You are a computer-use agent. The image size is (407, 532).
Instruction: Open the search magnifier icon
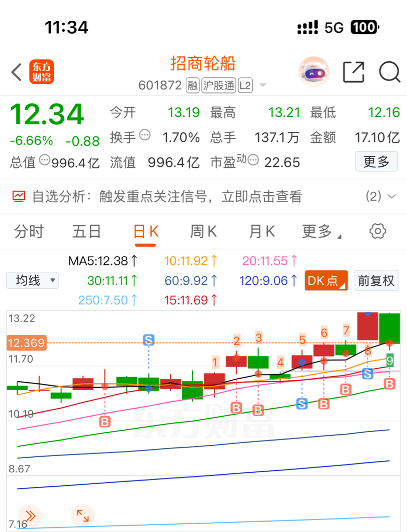[389, 72]
